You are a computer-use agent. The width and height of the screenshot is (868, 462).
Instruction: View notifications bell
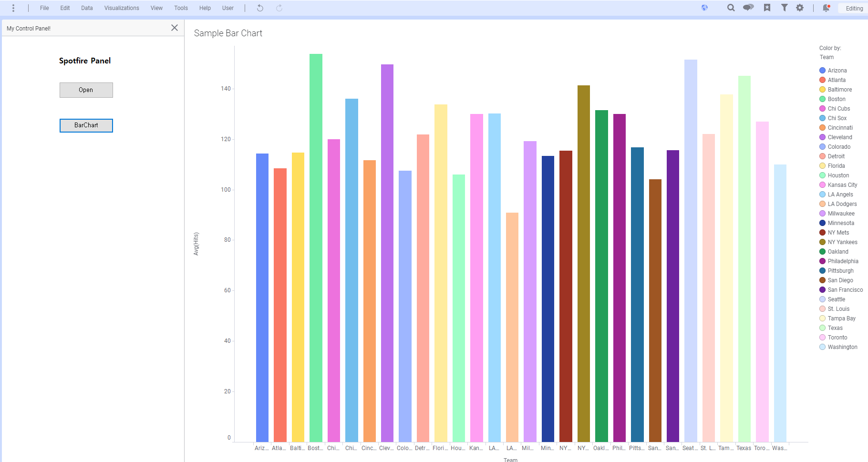827,8
